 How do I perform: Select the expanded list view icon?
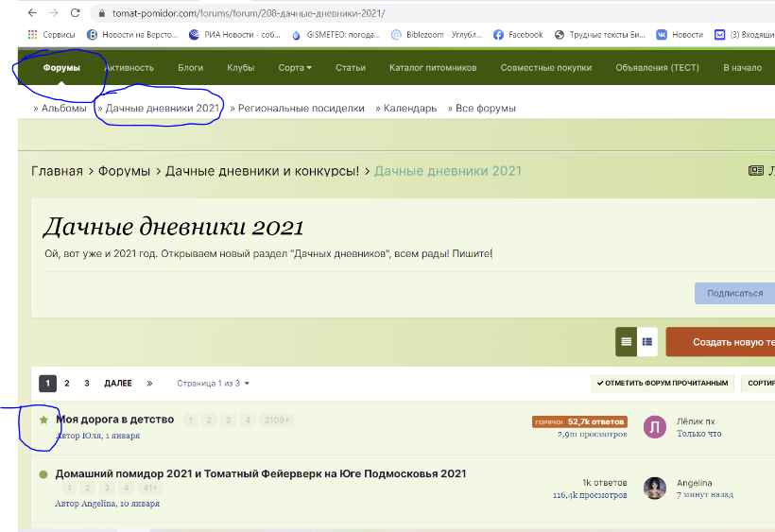[647, 342]
